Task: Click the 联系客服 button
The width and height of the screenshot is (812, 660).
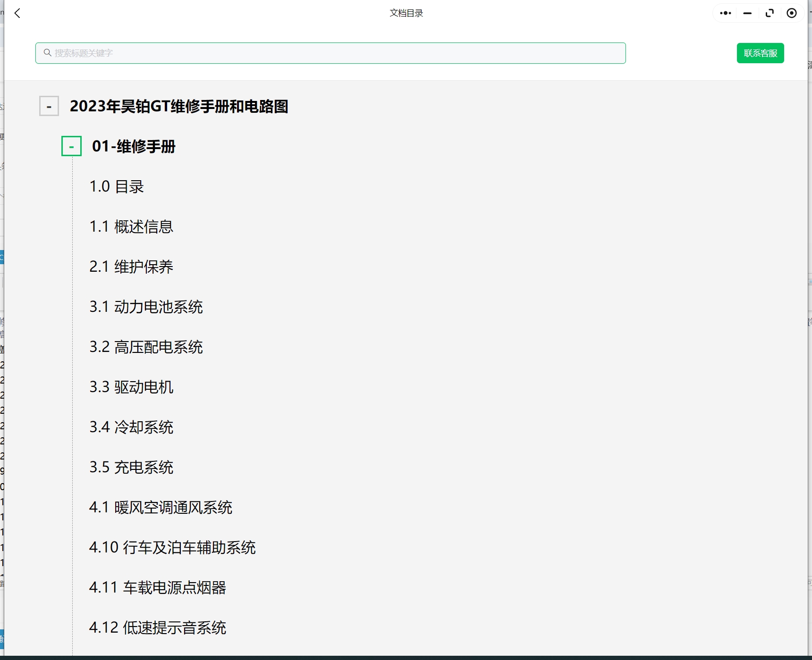Action: point(760,53)
